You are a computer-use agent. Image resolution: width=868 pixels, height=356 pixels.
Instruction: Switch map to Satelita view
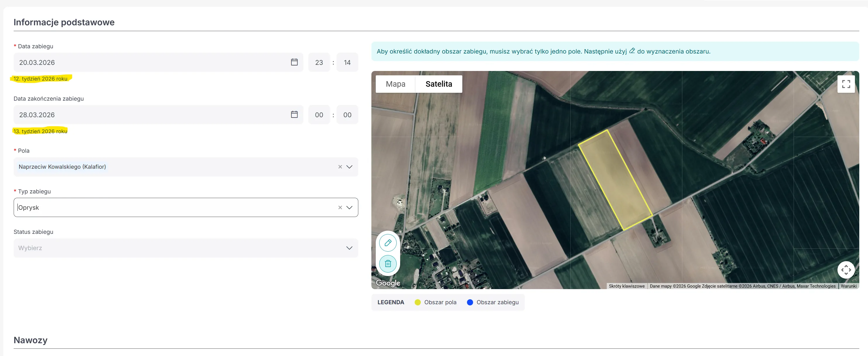(x=439, y=84)
